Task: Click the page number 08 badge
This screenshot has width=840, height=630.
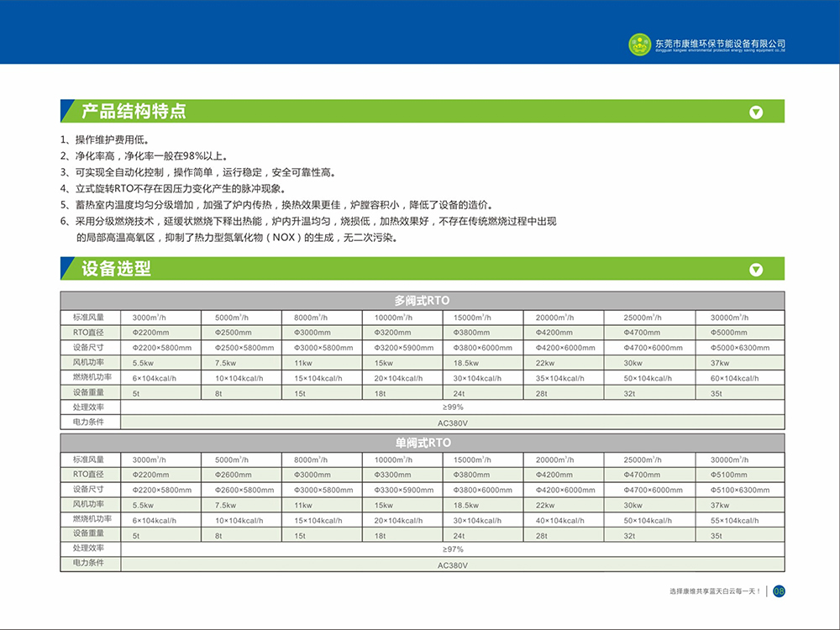Action: pos(779,591)
